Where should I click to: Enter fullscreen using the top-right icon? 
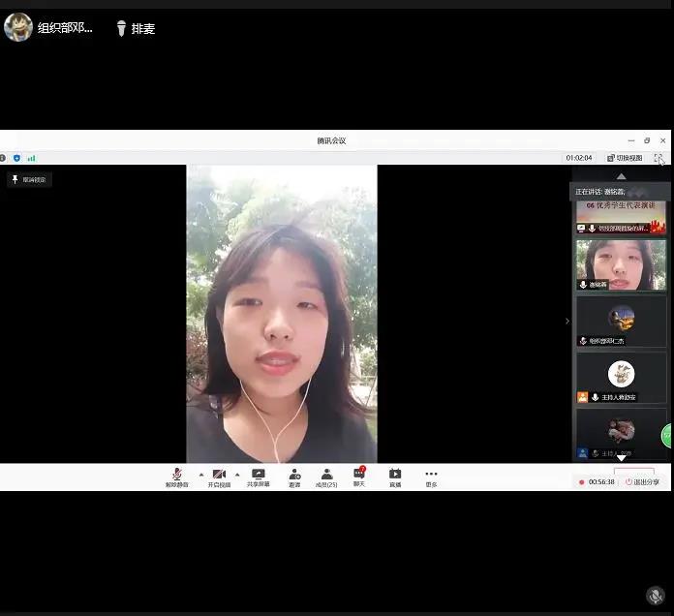pos(659,158)
